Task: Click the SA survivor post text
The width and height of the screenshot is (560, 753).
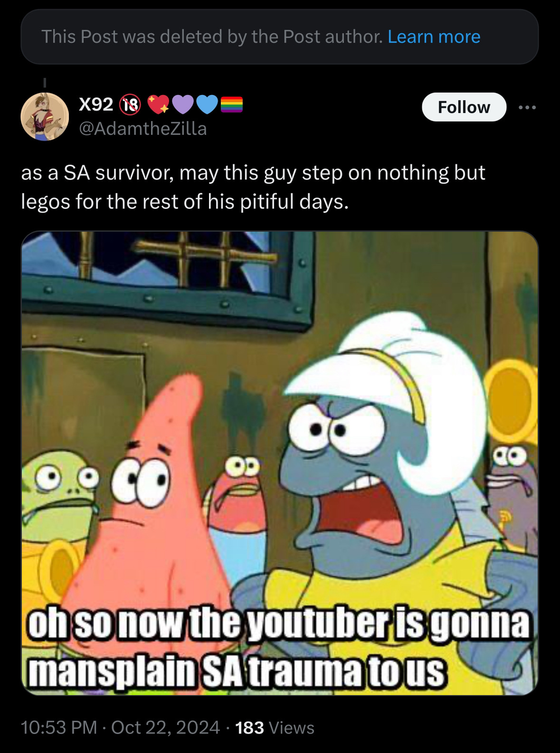Action: (x=253, y=187)
